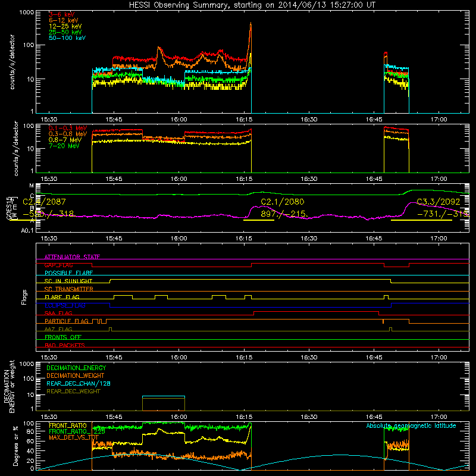Click the HESSI Observing Summary title text

(x=252, y=5)
